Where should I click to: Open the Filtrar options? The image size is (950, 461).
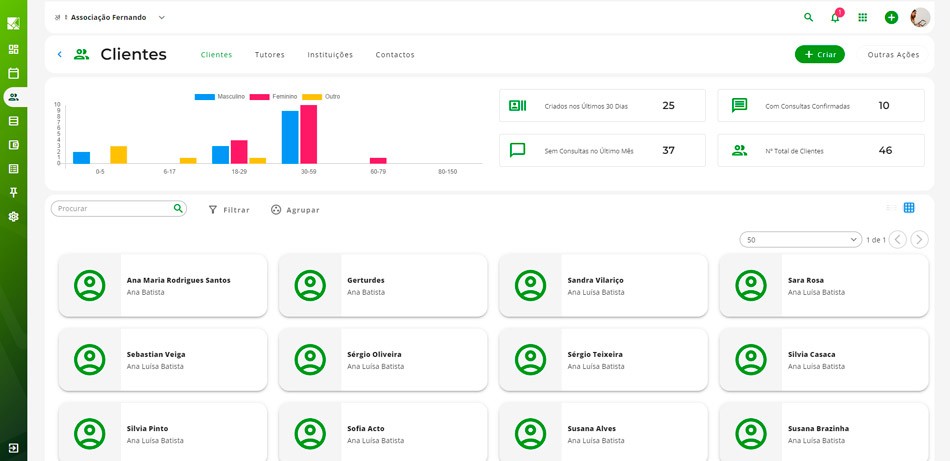point(229,210)
